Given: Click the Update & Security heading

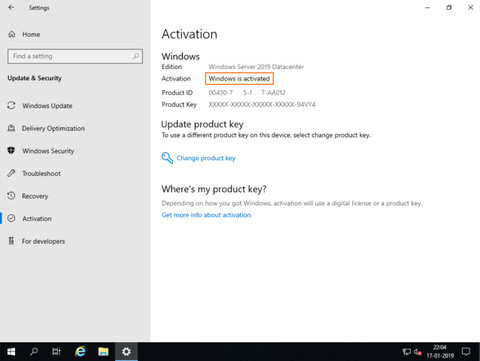Looking at the screenshot, I should [x=35, y=78].
